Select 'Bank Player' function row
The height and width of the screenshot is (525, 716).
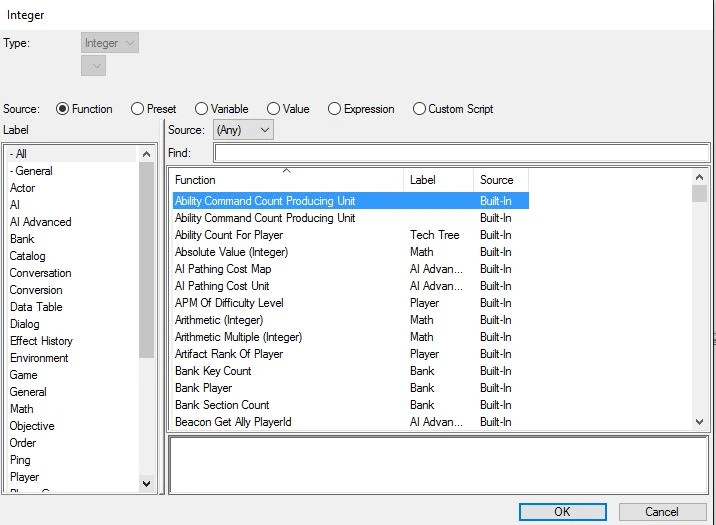pyautogui.click(x=351, y=388)
